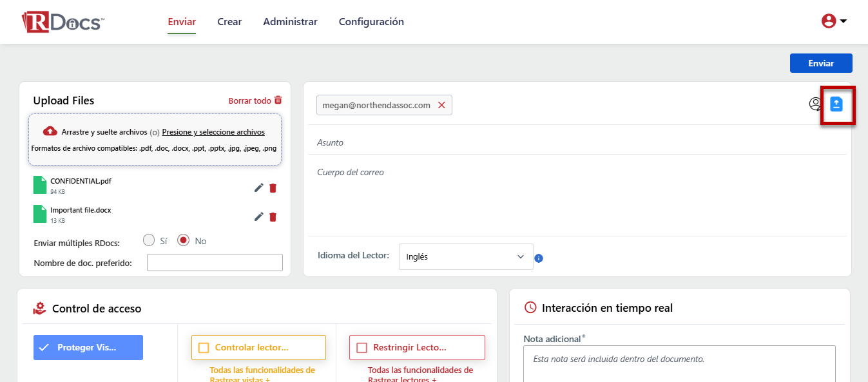Open the contacts person icon beside the recipients

point(815,104)
